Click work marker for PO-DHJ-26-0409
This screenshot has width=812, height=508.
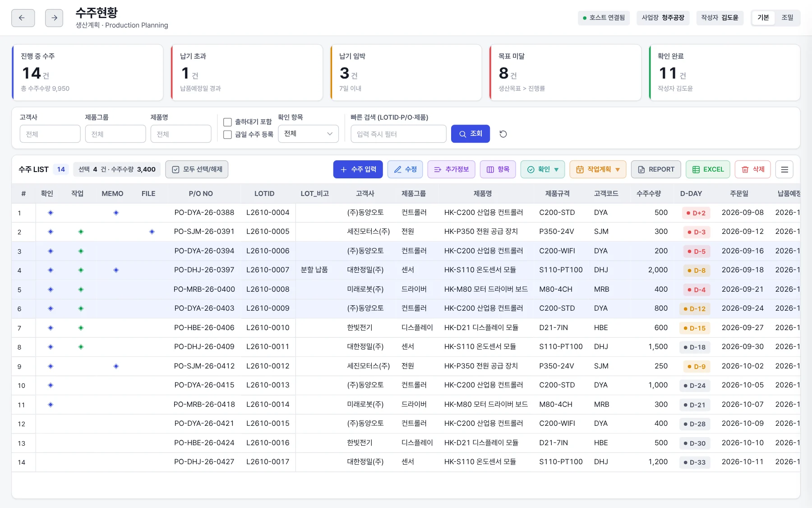81,347
